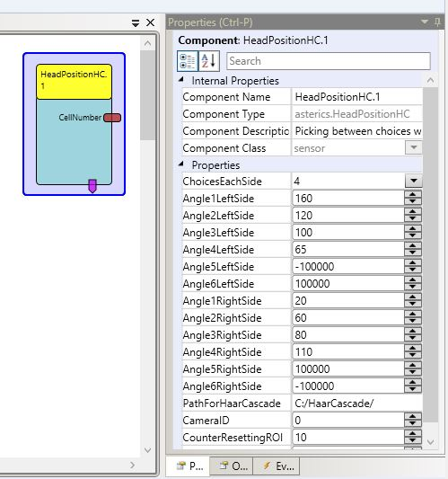The image size is (448, 479).
Task: Select the Angle6RightSide property label
Action: click(x=222, y=386)
